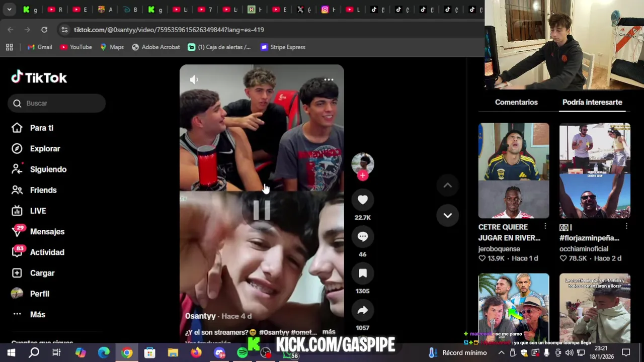Open Task View on the taskbar
644x362 pixels.
[56, 353]
